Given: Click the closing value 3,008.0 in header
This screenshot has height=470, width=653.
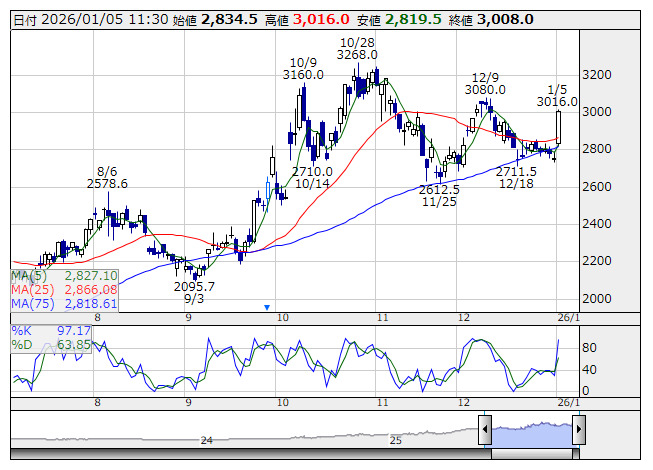Looking at the screenshot, I should [x=505, y=19].
